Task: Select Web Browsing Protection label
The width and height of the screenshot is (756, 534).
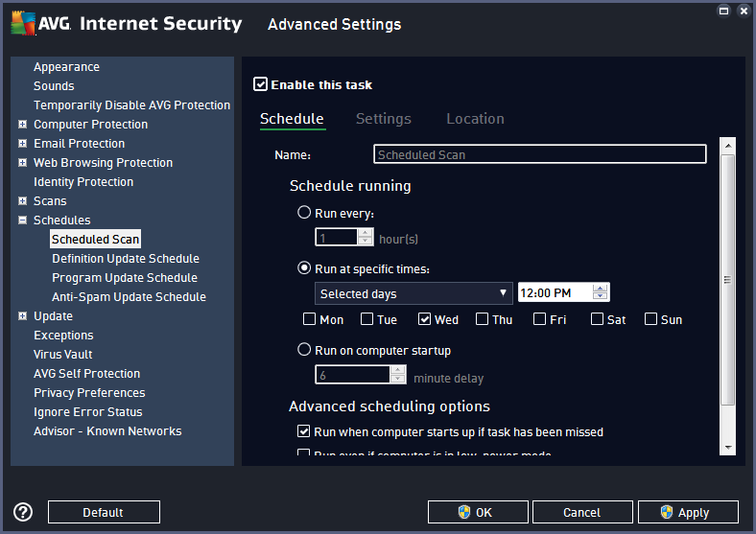Action: click(x=104, y=162)
